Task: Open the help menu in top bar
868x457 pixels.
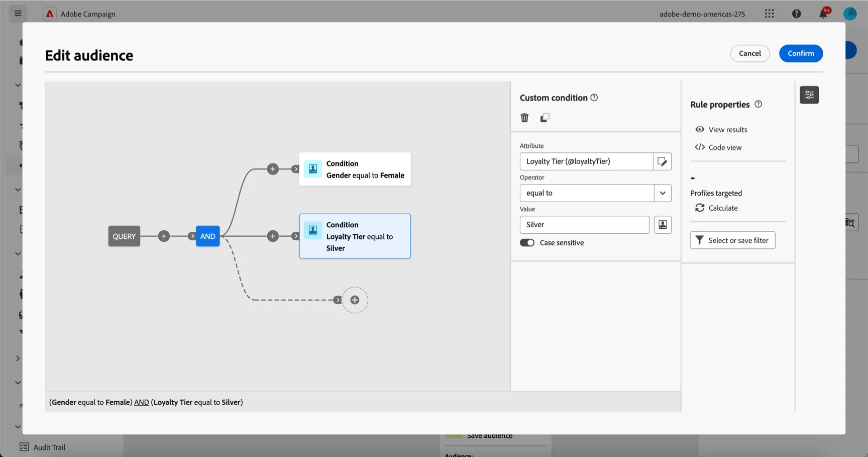Action: (796, 14)
